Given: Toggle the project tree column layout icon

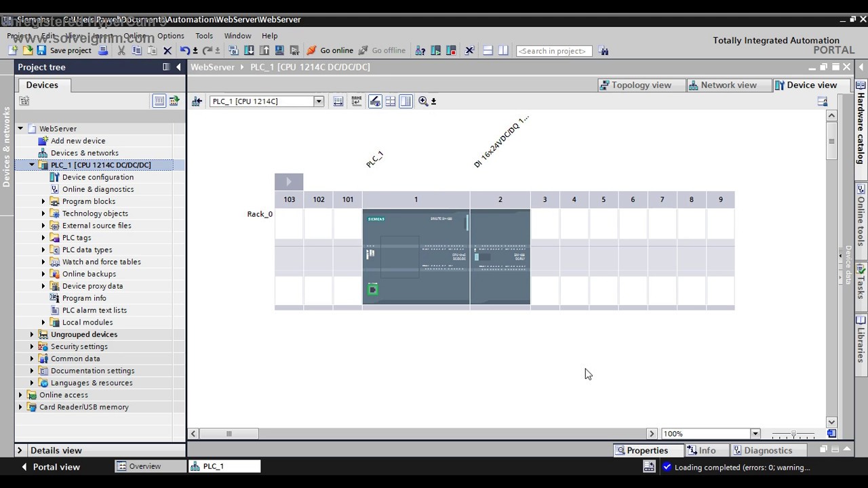Looking at the screenshot, I should 165,67.
